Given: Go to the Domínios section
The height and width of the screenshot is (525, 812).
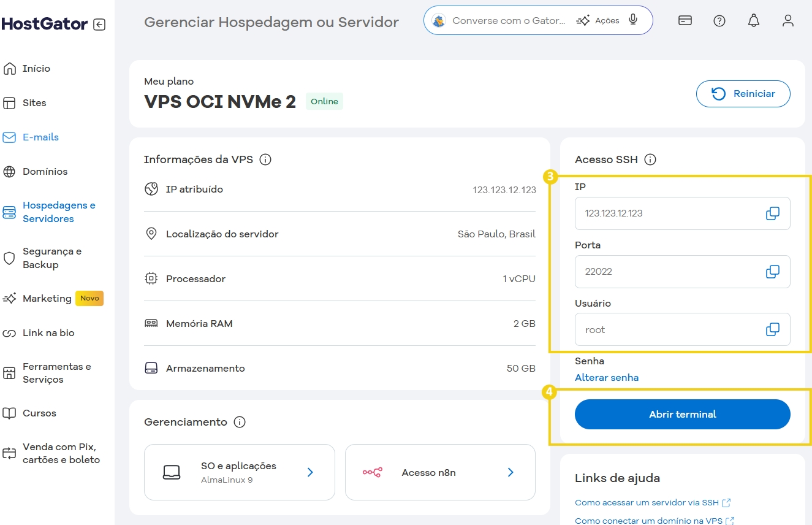Looking at the screenshot, I should click(45, 171).
